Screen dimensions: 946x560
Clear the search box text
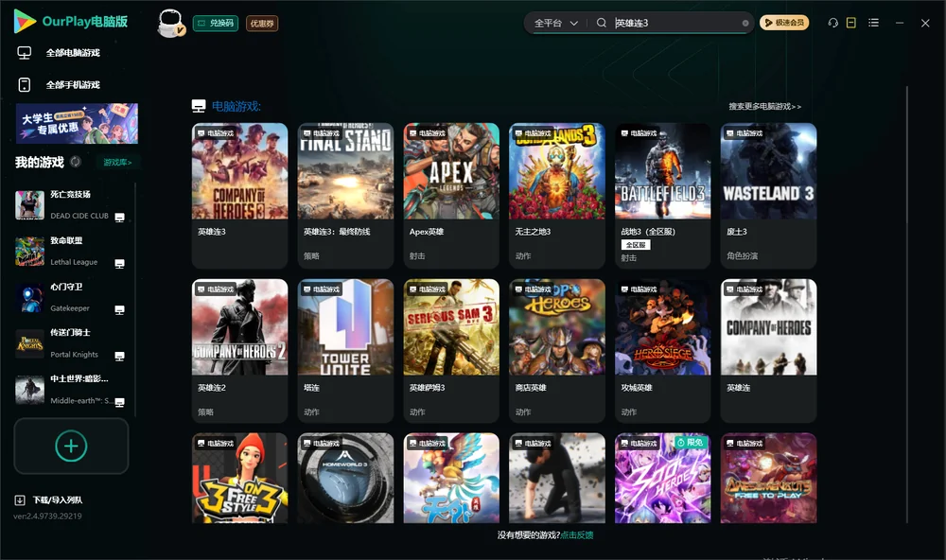click(x=745, y=23)
